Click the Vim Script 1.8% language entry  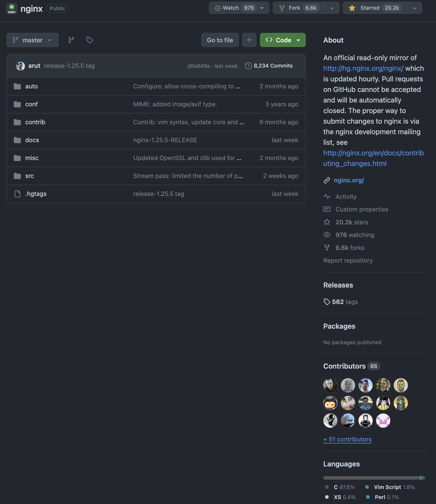click(x=390, y=487)
